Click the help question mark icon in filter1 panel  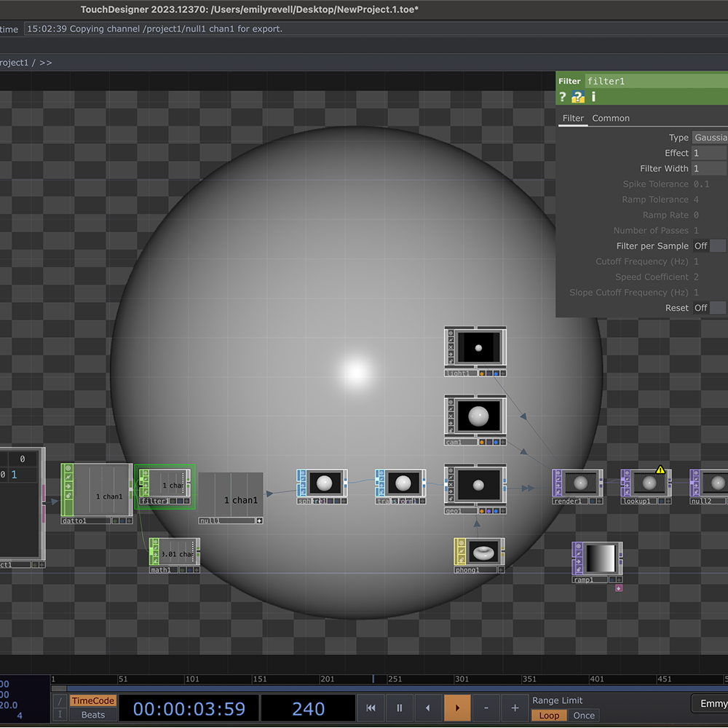(x=563, y=97)
